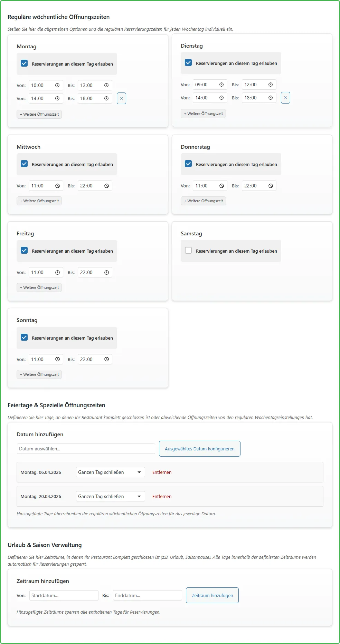Uncheck reservations checkbox for Sonntag
Image resolution: width=340 pixels, height=644 pixels.
(x=24, y=338)
